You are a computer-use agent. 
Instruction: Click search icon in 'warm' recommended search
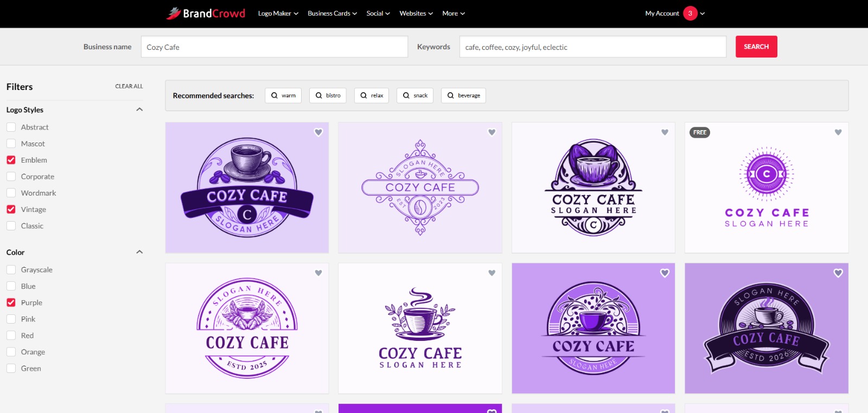point(275,95)
